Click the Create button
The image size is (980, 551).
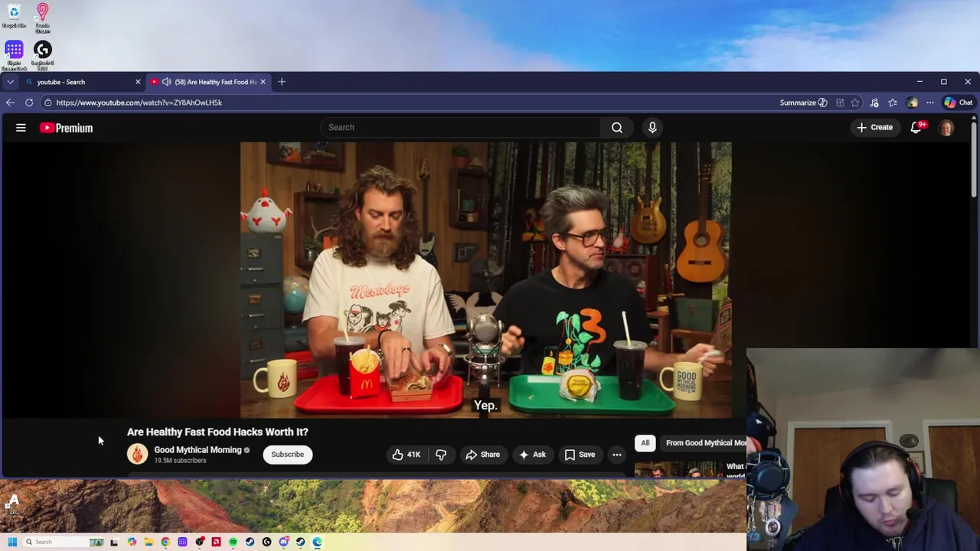coord(874,128)
